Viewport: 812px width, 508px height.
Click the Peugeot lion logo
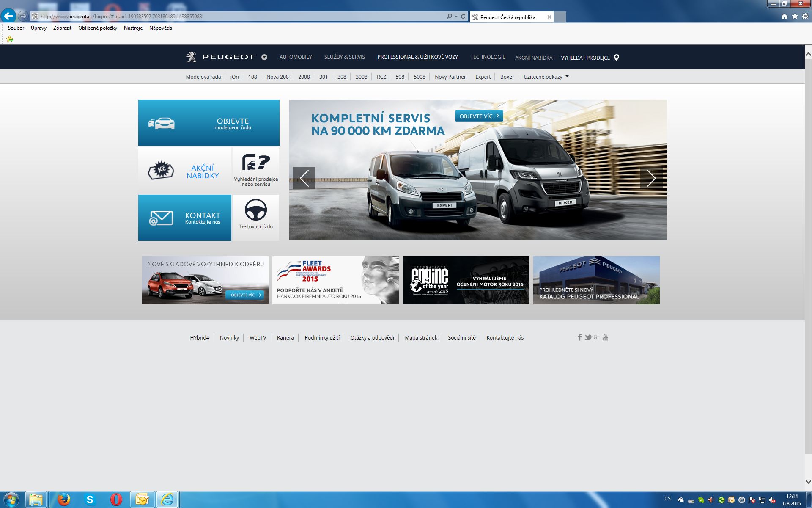point(191,57)
